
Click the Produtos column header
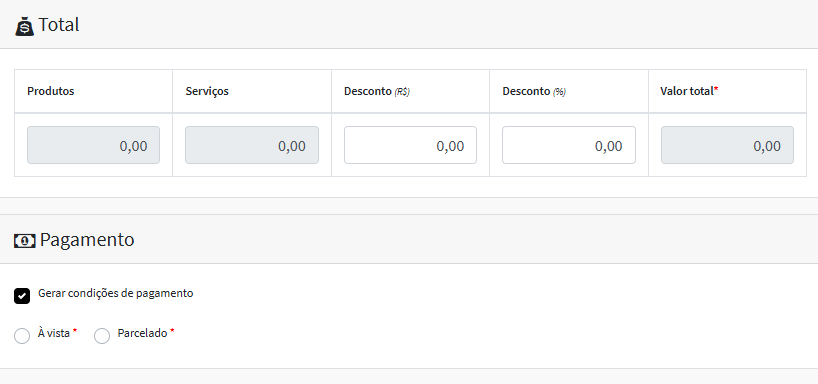[51, 91]
